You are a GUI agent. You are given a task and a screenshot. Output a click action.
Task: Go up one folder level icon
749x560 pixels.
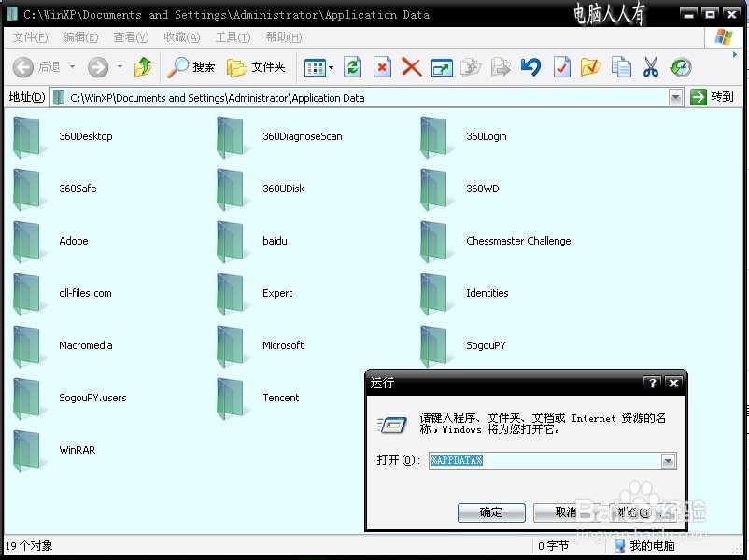coord(142,67)
